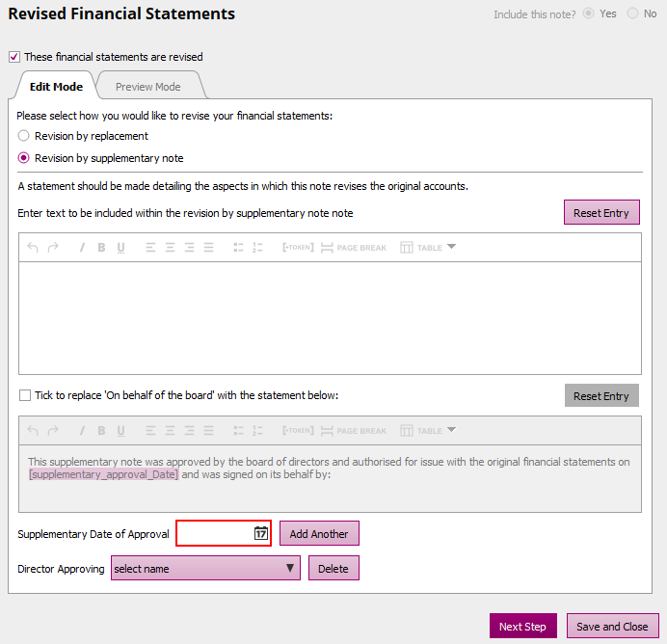Image resolution: width=667 pixels, height=644 pixels.
Task: Click undo in the supplementary note editor toolbar
Action: click(x=33, y=248)
